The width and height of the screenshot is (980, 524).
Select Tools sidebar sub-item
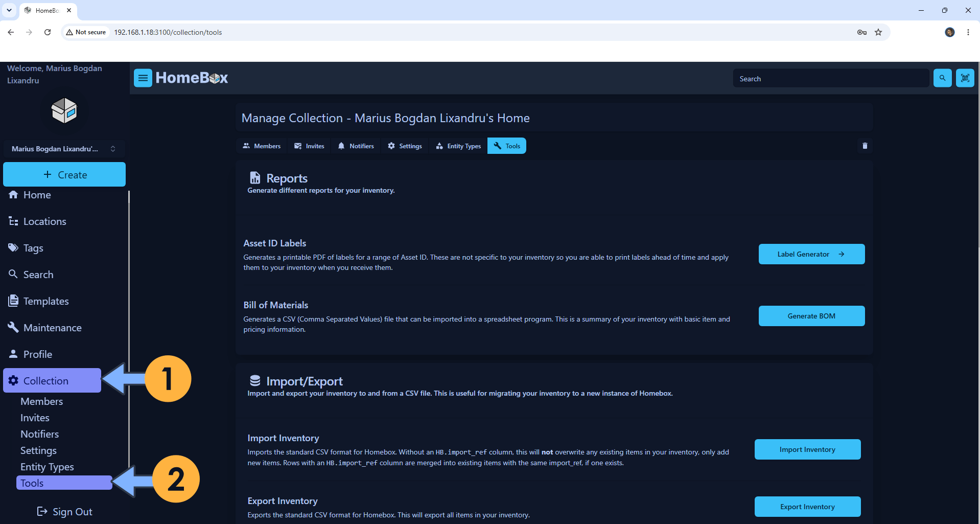(64, 483)
